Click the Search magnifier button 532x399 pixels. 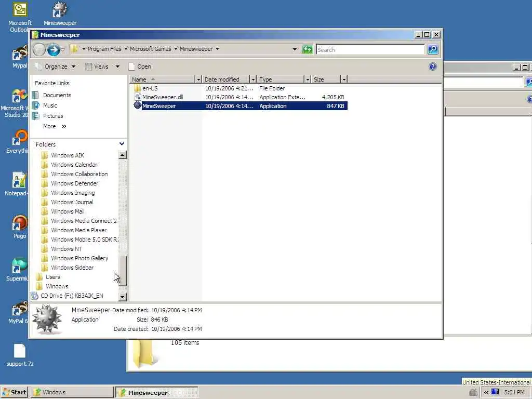tap(433, 49)
